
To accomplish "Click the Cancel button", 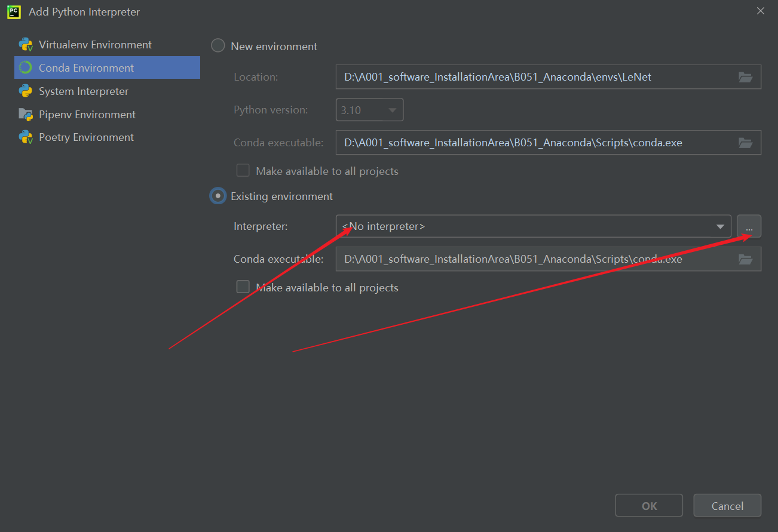I will 727,506.
